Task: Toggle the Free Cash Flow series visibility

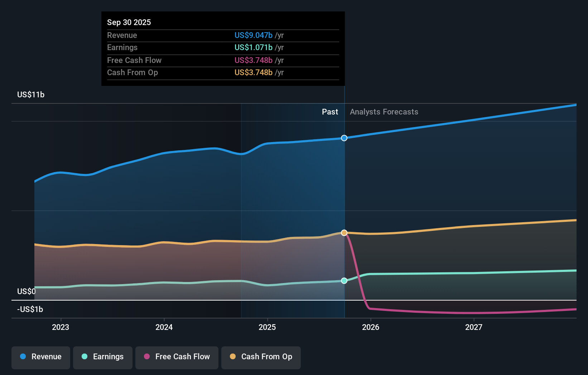Action: (x=177, y=357)
